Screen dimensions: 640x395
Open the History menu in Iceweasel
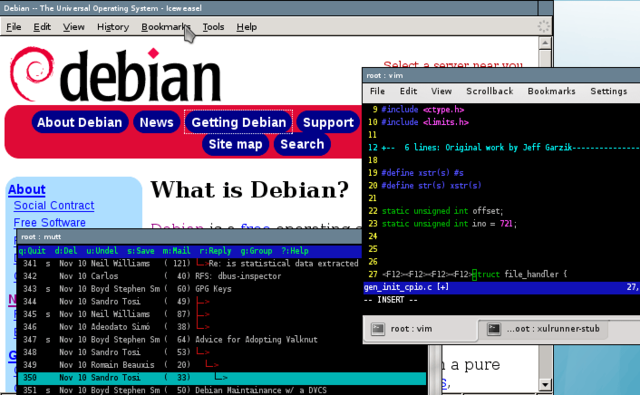click(x=113, y=27)
